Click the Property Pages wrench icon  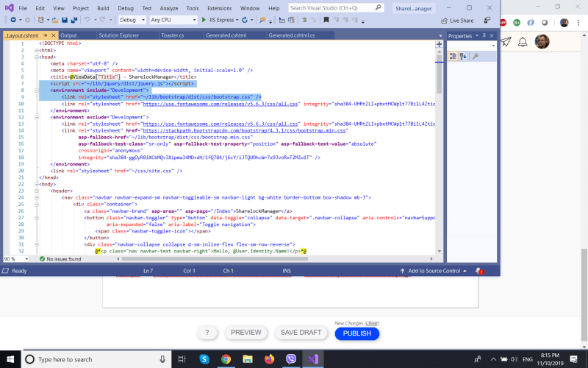[476, 57]
